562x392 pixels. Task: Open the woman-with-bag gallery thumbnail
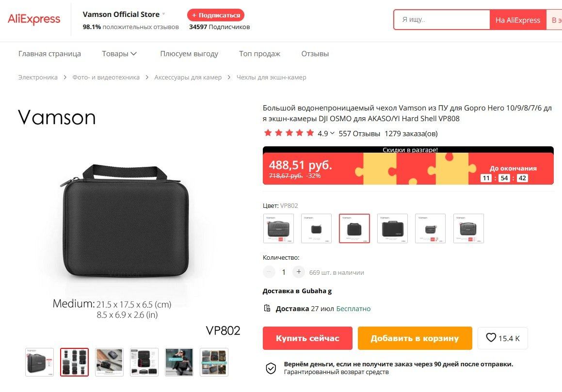tap(179, 362)
